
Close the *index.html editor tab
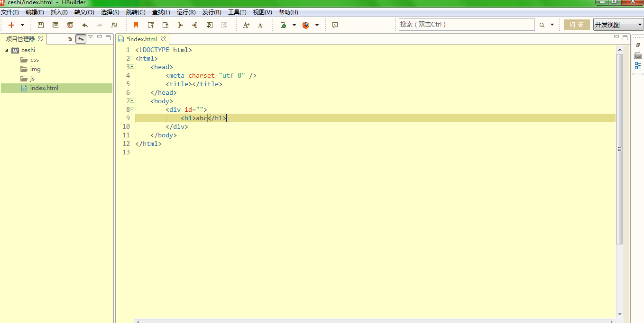163,39
